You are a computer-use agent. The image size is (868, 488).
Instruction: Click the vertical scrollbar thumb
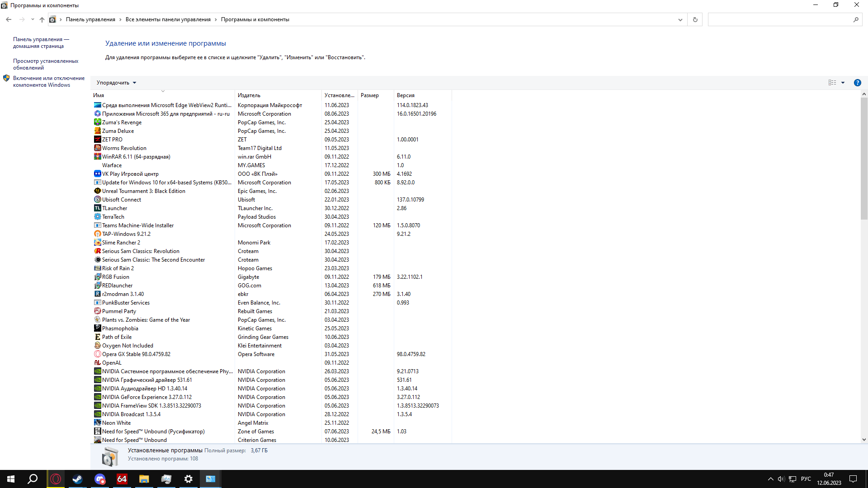(864, 158)
